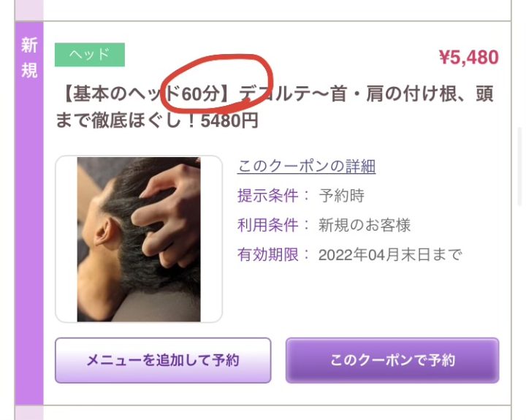The image size is (526, 420).
Task: Click the 予約時 condition value
Action: 341,196
